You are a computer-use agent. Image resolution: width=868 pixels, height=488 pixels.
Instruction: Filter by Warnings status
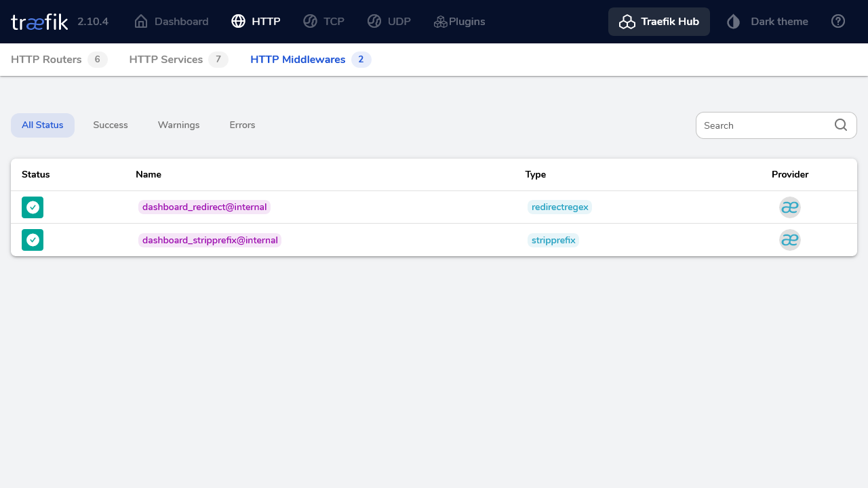click(178, 125)
